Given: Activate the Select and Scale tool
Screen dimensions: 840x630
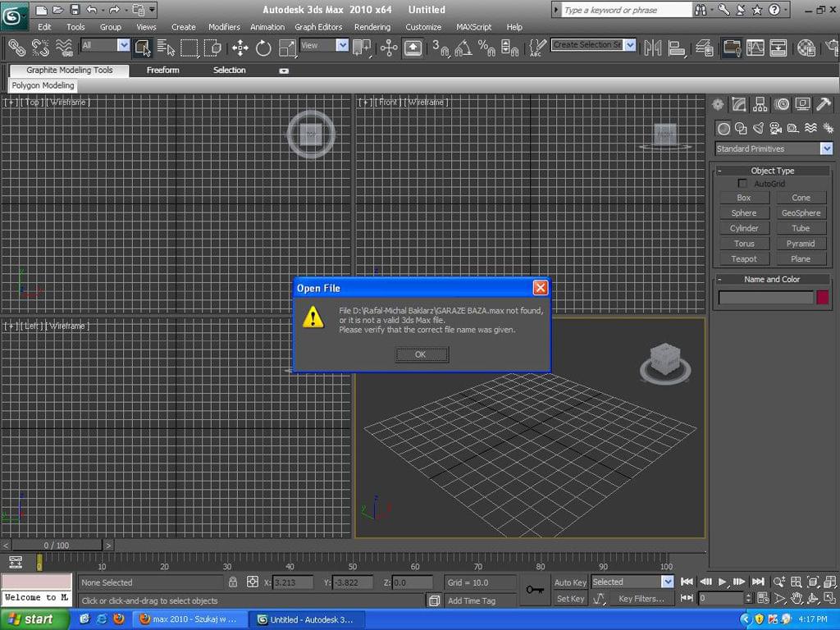Looking at the screenshot, I should [287, 48].
